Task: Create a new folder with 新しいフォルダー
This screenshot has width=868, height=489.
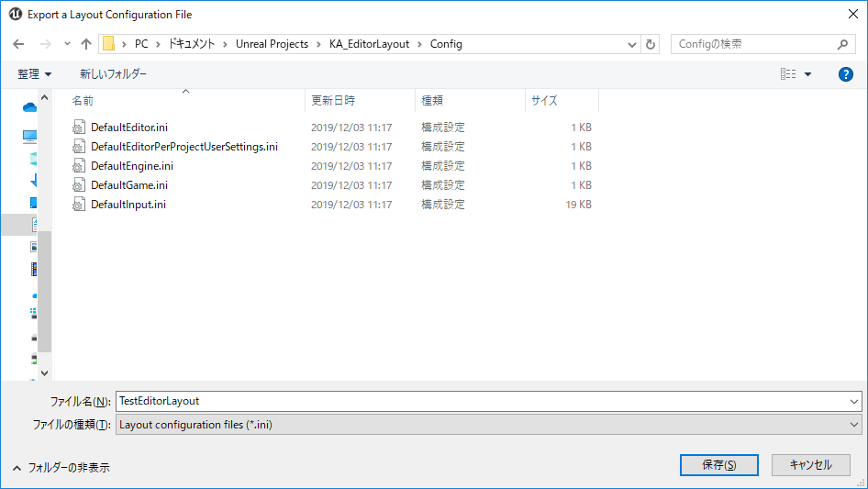Action: coord(113,73)
